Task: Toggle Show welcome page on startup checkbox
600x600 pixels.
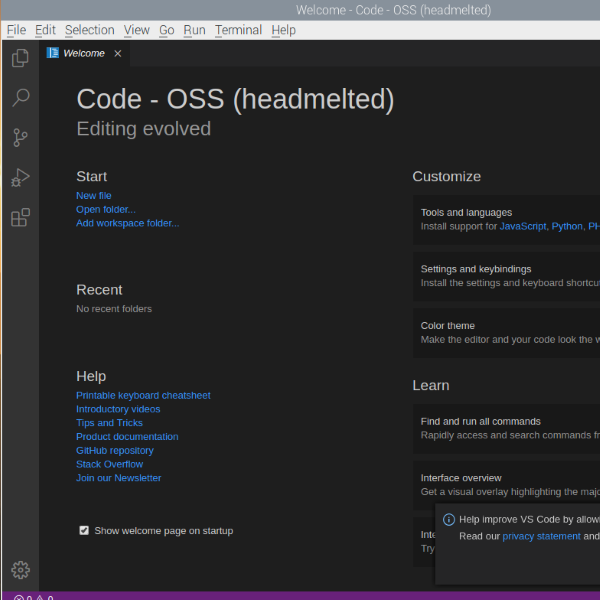Action: coord(84,530)
